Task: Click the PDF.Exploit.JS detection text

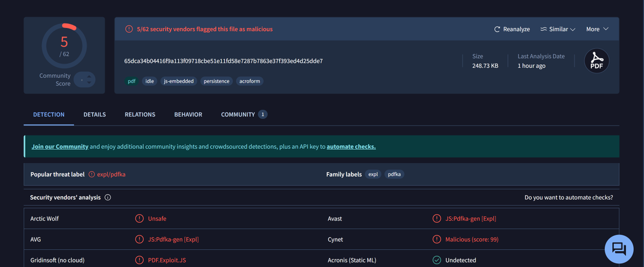Action: coord(167,260)
